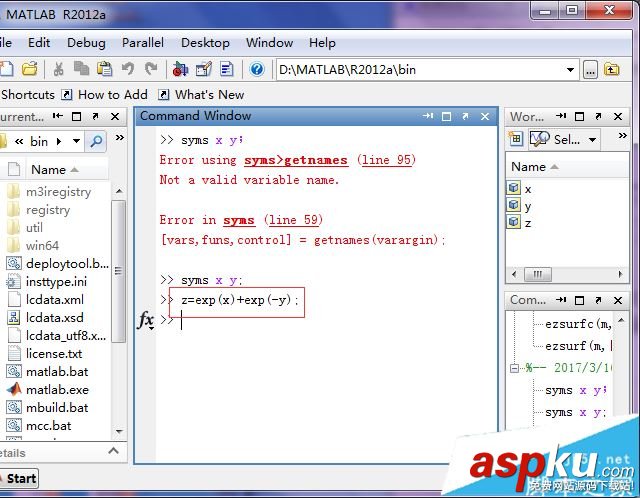Select variable x in Workspace

[528, 189]
